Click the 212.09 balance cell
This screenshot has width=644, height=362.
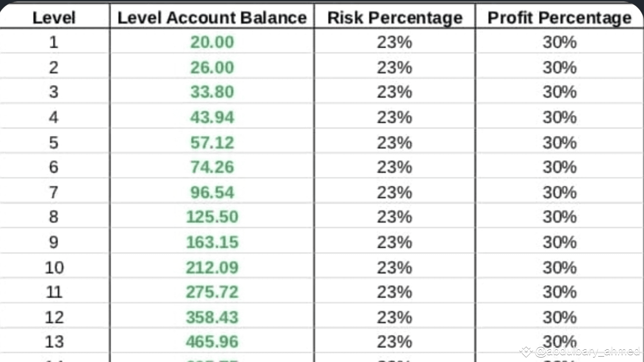212,267
